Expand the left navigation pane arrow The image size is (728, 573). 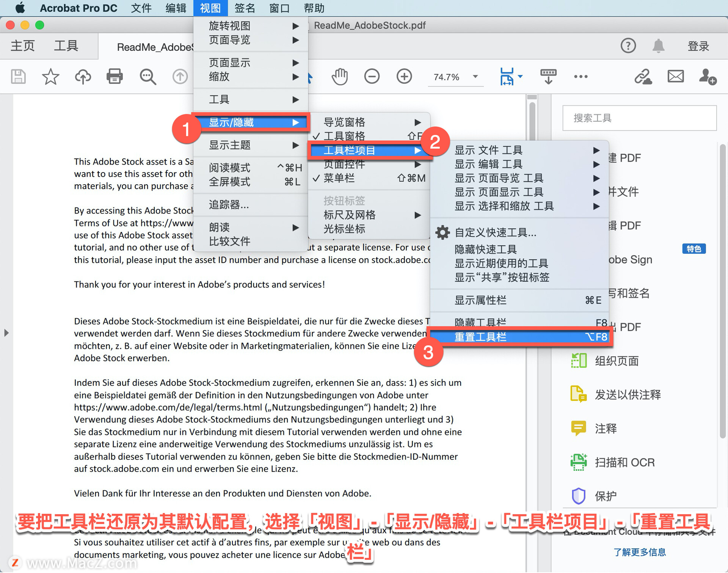coord(6,333)
